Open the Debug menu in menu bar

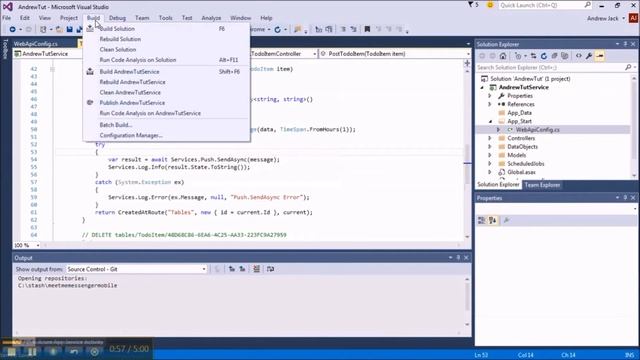(117, 18)
